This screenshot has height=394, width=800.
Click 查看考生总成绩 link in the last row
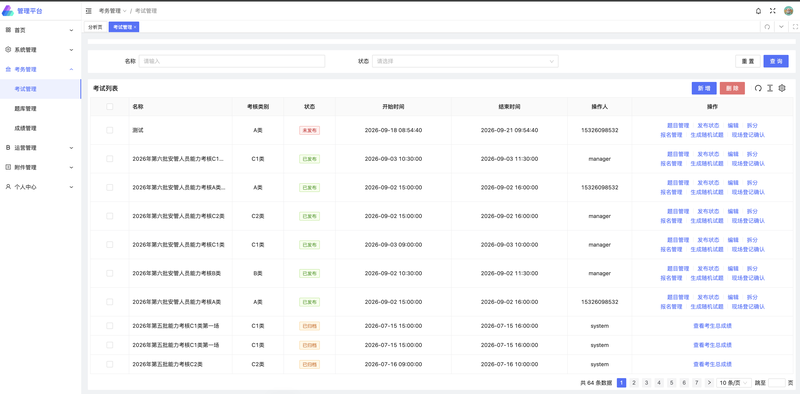click(x=712, y=364)
